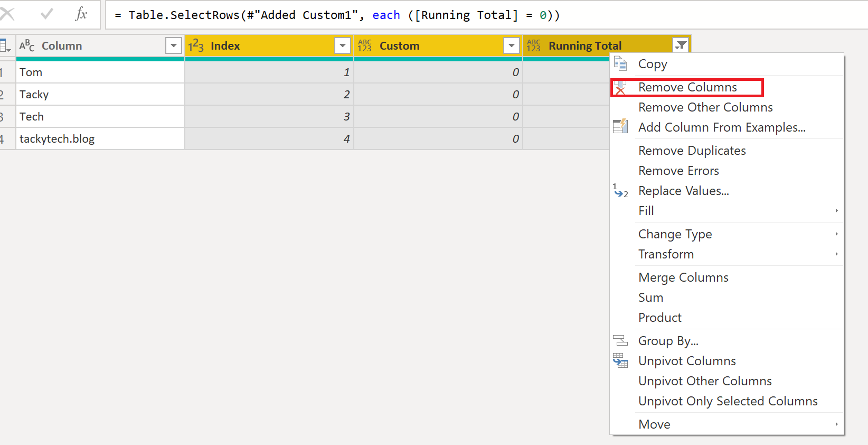Click the Group By icon
The width and height of the screenshot is (868, 445).
(x=620, y=341)
